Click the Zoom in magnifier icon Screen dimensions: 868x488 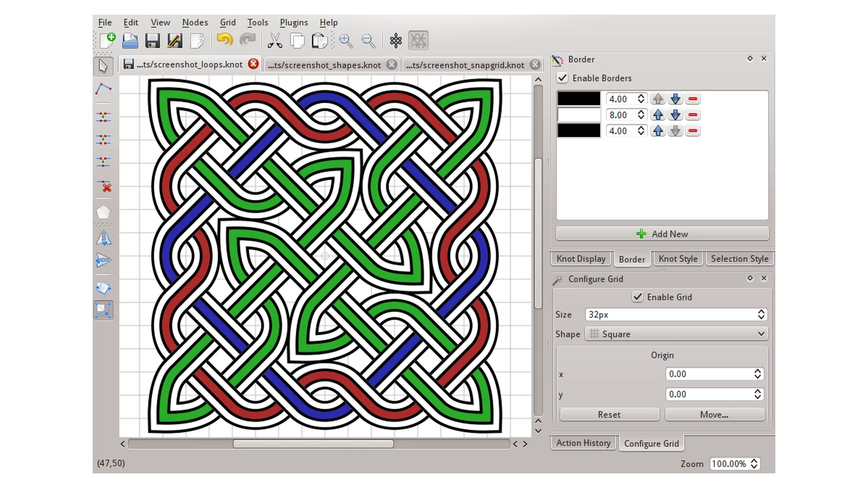click(346, 41)
